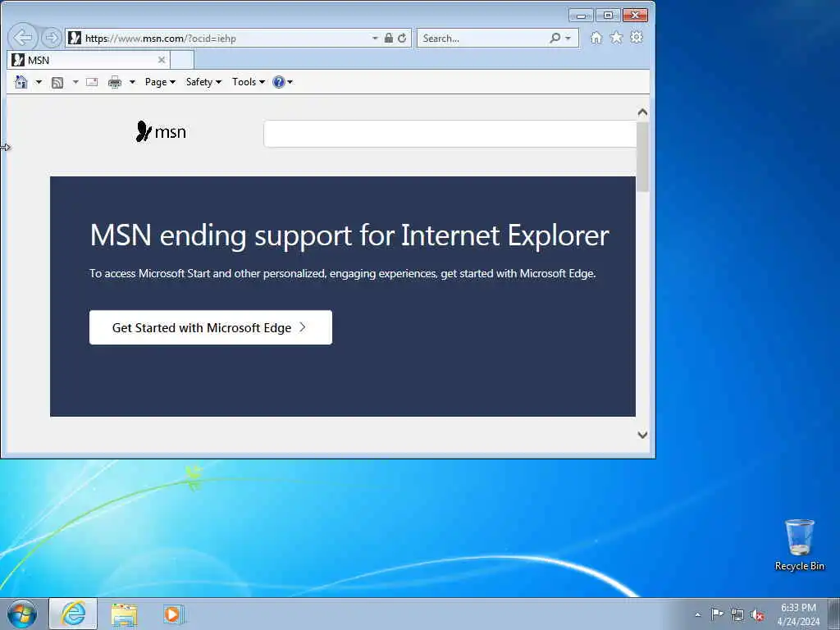Show hidden tray icons arrow
840x630 pixels.
pos(697,614)
